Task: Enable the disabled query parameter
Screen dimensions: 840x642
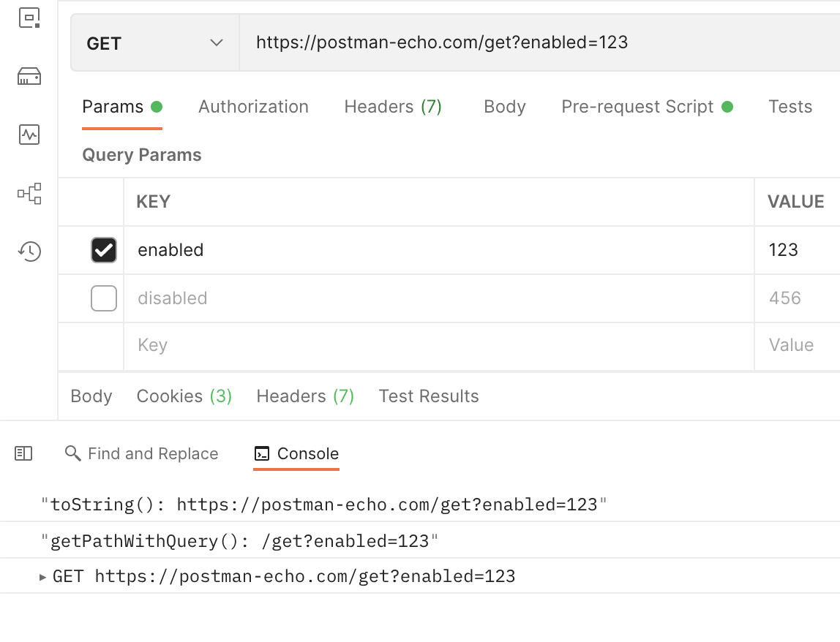Action: 103,298
